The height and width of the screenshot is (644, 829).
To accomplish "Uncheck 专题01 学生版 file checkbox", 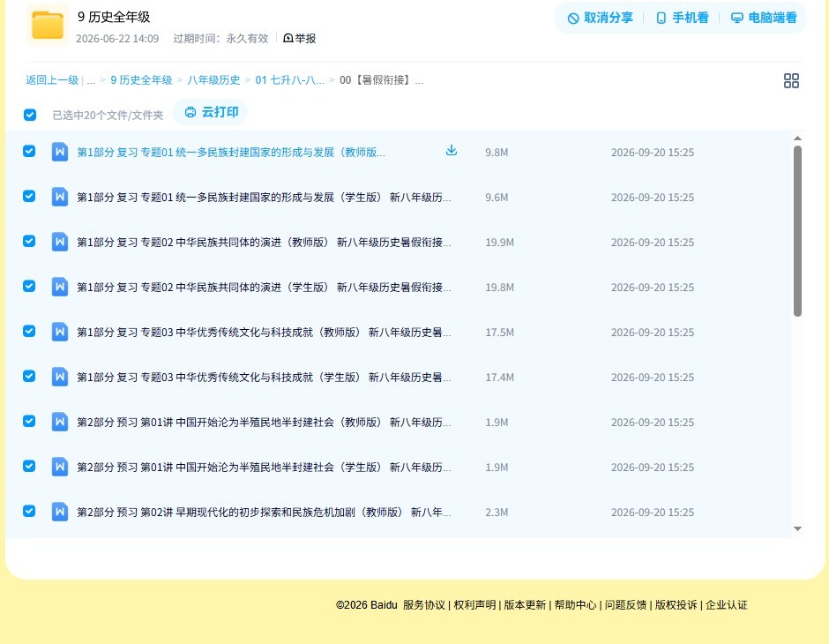I will pyautogui.click(x=29, y=196).
